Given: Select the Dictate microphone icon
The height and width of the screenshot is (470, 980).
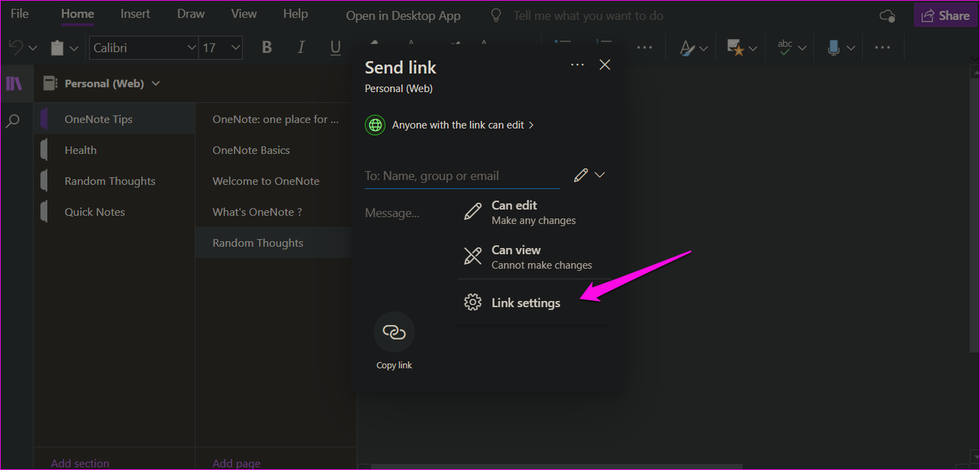Looking at the screenshot, I should (x=834, y=47).
